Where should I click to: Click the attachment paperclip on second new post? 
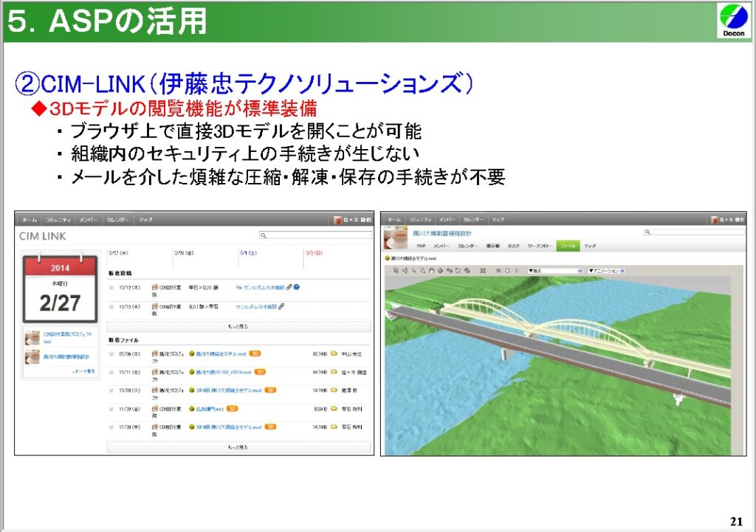[281, 306]
